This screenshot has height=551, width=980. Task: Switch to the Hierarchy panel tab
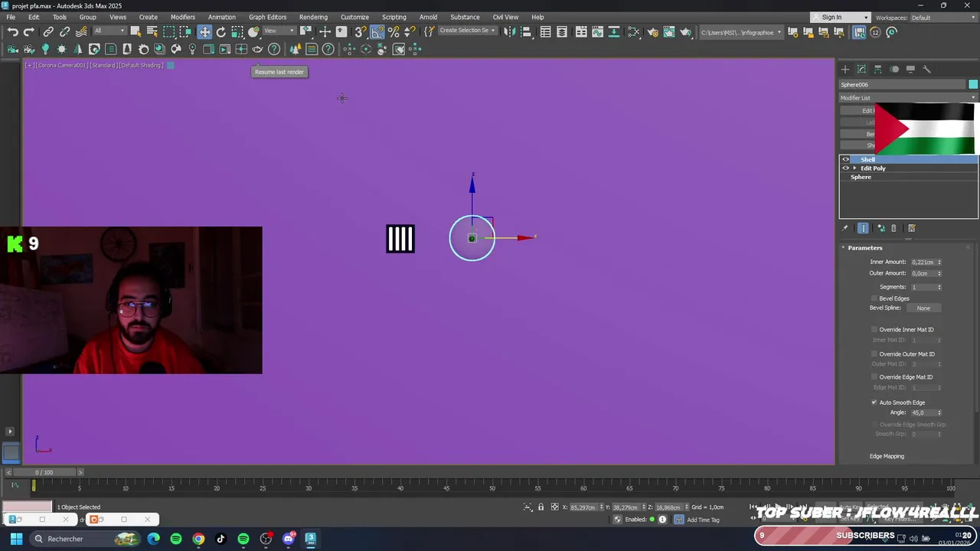(878, 69)
